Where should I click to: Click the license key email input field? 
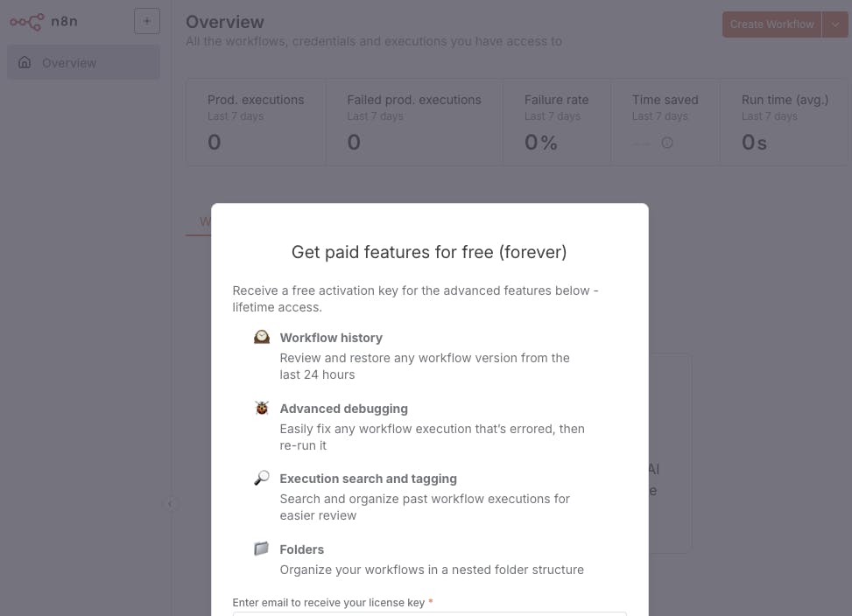(429, 614)
